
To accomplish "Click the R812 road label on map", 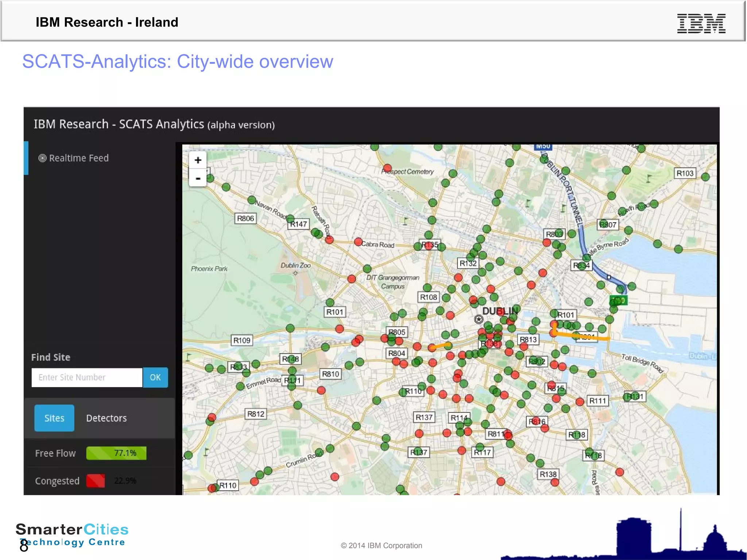I will (256, 414).
